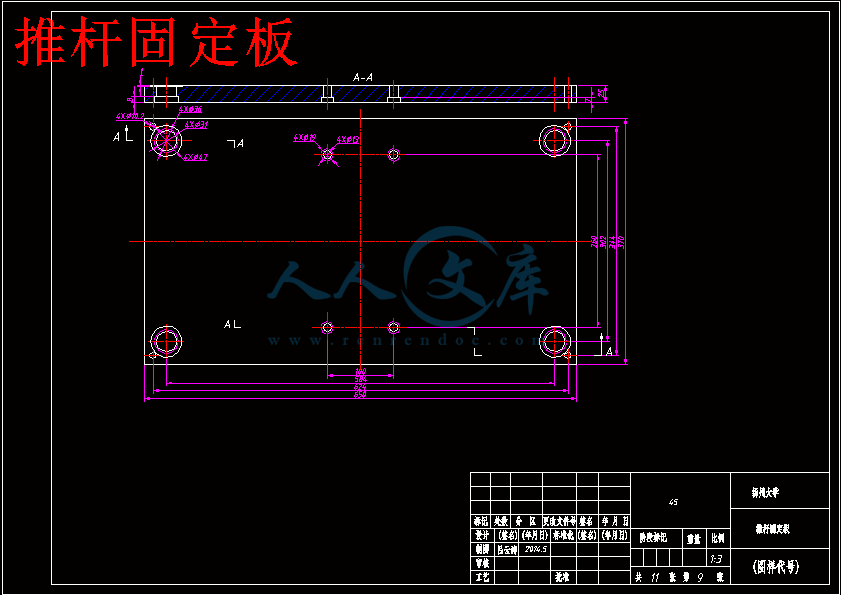The width and height of the screenshot is (841, 595).
Task: Select the 4XΦ19 diameter annotation
Action: coord(304,138)
